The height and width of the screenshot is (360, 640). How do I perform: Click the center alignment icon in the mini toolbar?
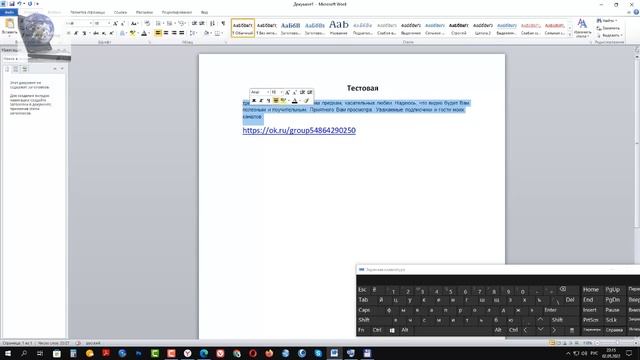276,100
